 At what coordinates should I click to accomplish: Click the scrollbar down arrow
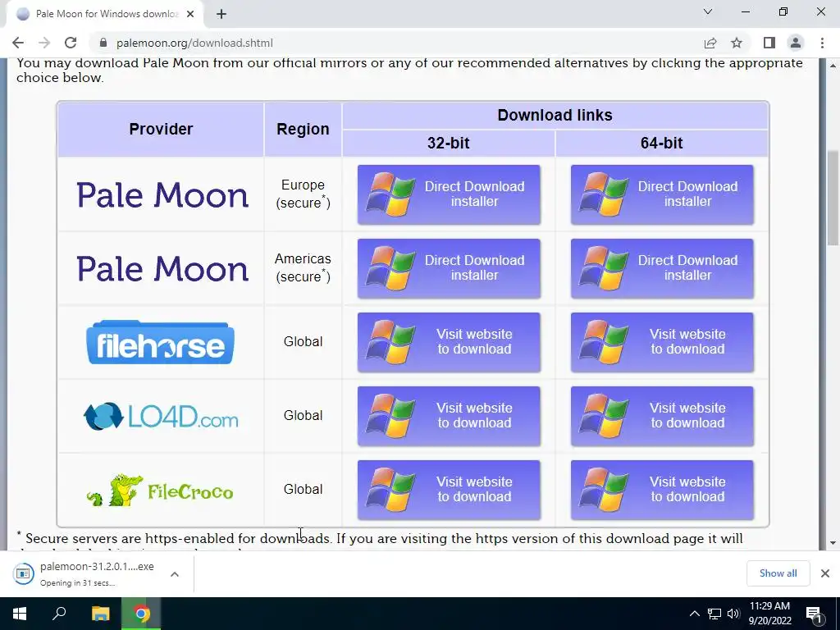click(x=833, y=543)
